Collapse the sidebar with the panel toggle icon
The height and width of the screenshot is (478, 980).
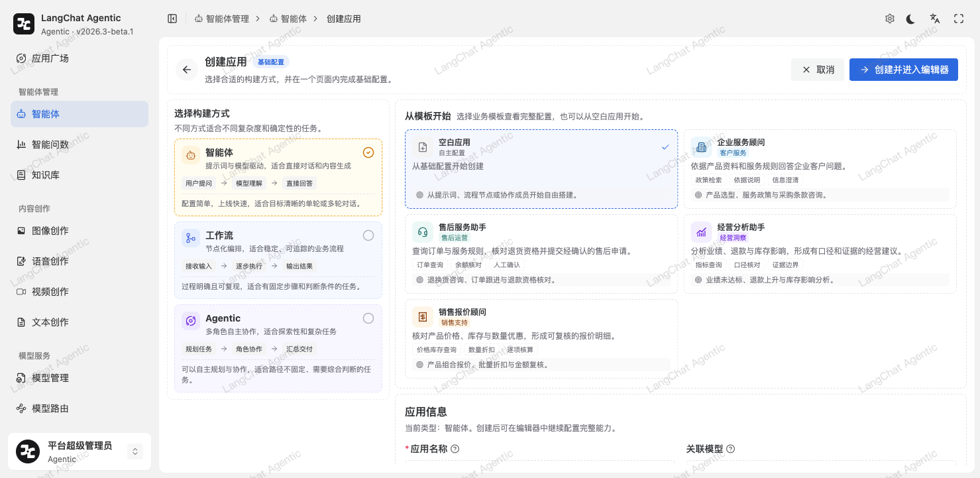[172, 19]
